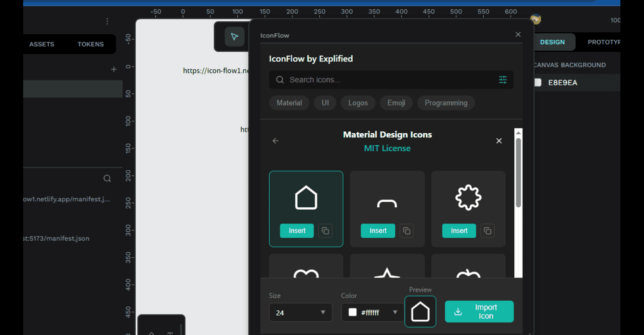The width and height of the screenshot is (644, 335).
Task: Click the back arrow beside Material Design Icons
Action: click(276, 141)
